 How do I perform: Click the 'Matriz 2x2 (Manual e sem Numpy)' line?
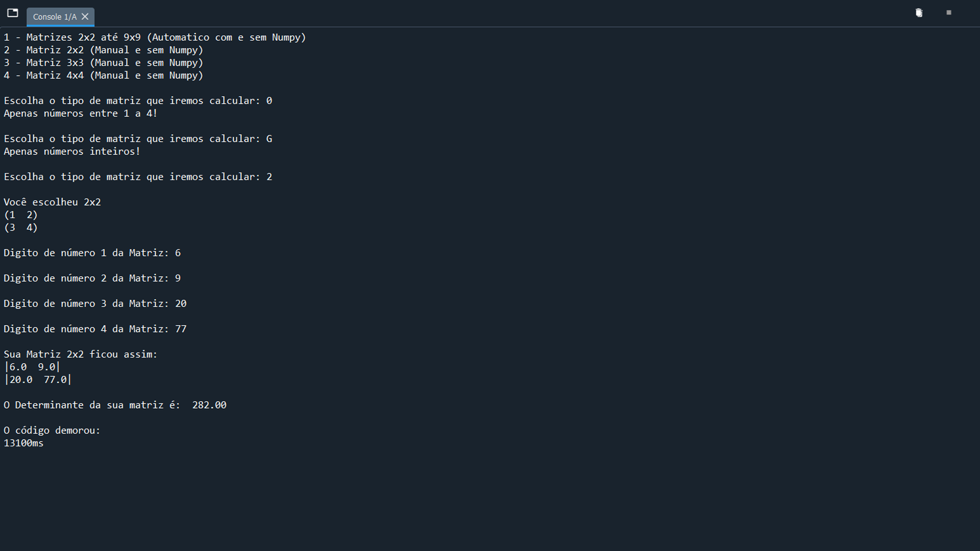tap(104, 50)
